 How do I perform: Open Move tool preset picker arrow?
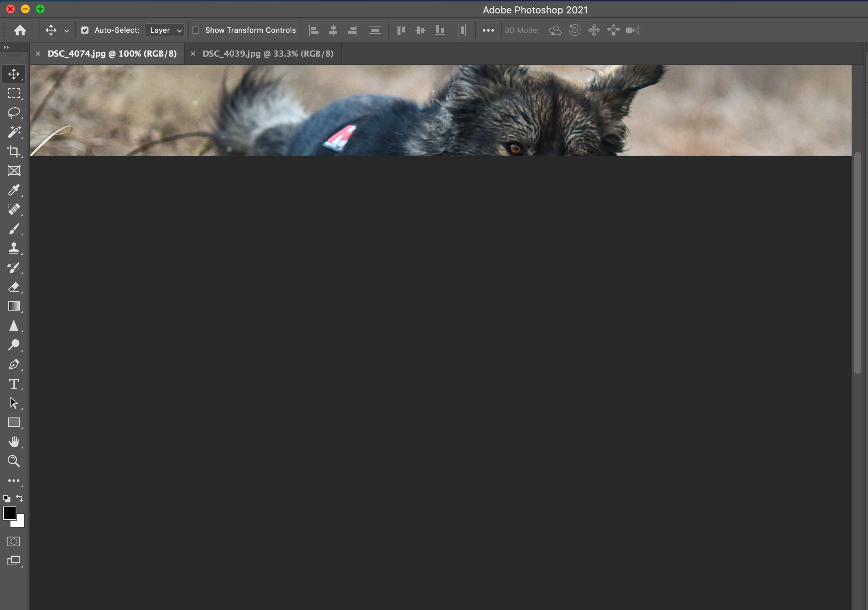point(67,31)
